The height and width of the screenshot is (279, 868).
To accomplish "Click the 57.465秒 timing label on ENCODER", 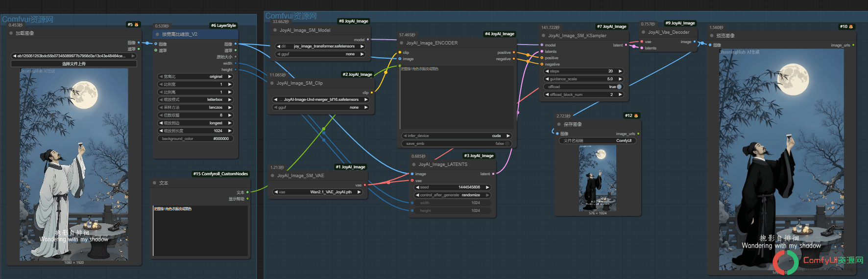I will pos(407,35).
